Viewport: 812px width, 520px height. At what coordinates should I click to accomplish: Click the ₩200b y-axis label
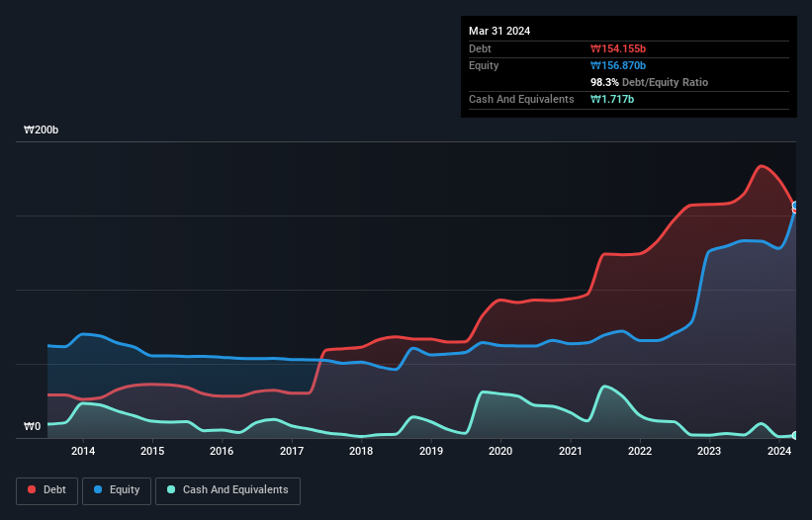[41, 130]
